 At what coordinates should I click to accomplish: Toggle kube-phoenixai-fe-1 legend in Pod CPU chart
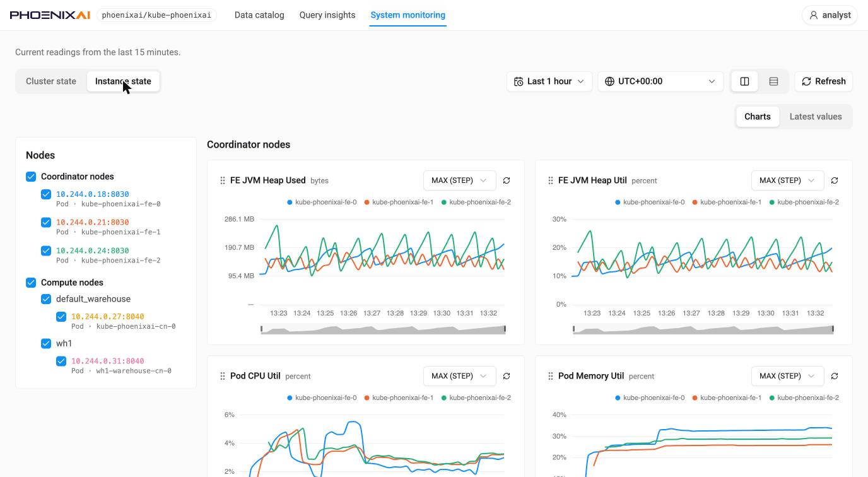point(399,398)
